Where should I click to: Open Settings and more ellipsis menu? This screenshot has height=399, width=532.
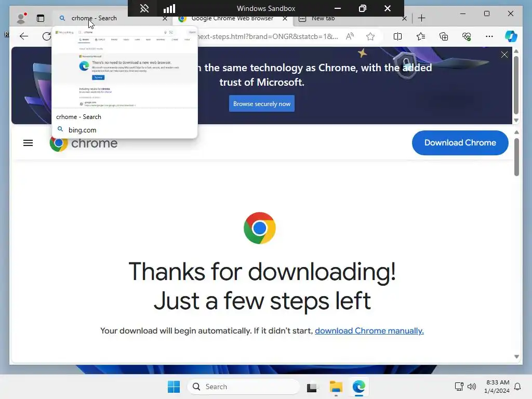pos(489,36)
